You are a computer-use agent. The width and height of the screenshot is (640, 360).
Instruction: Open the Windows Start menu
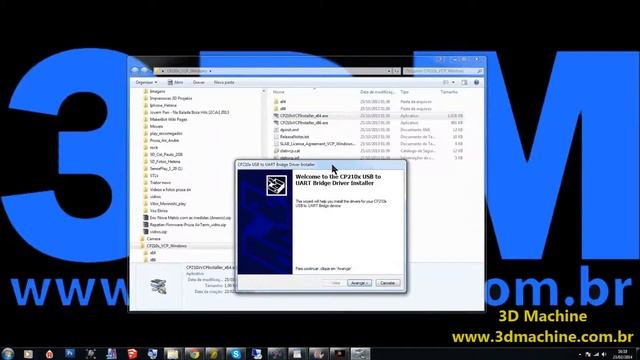[x=8, y=353]
